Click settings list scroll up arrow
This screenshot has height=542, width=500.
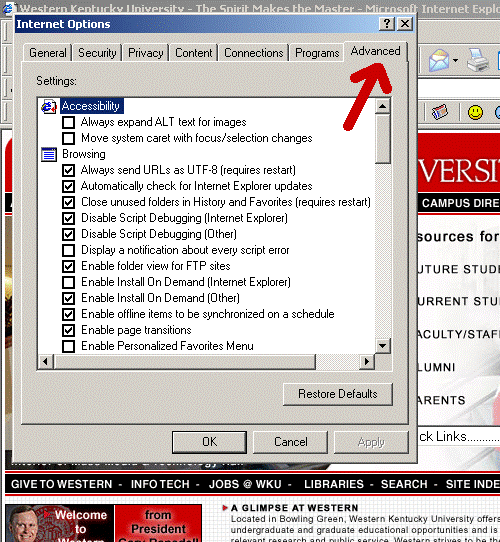coord(383,106)
